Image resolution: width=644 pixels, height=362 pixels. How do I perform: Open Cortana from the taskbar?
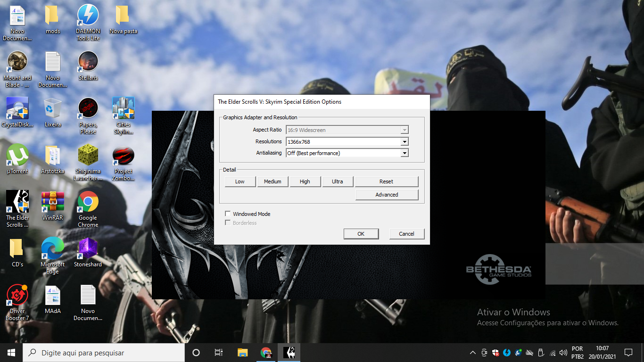tap(196, 353)
